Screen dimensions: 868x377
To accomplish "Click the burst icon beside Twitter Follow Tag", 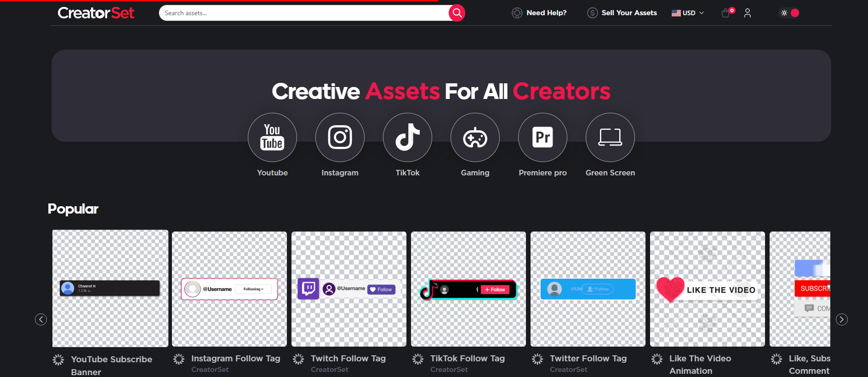I will [537, 359].
